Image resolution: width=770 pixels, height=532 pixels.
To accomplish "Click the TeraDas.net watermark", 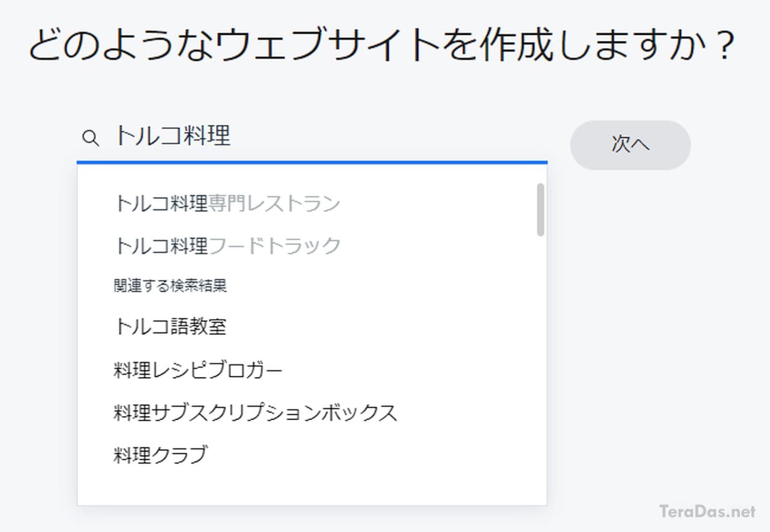I will (x=707, y=512).
